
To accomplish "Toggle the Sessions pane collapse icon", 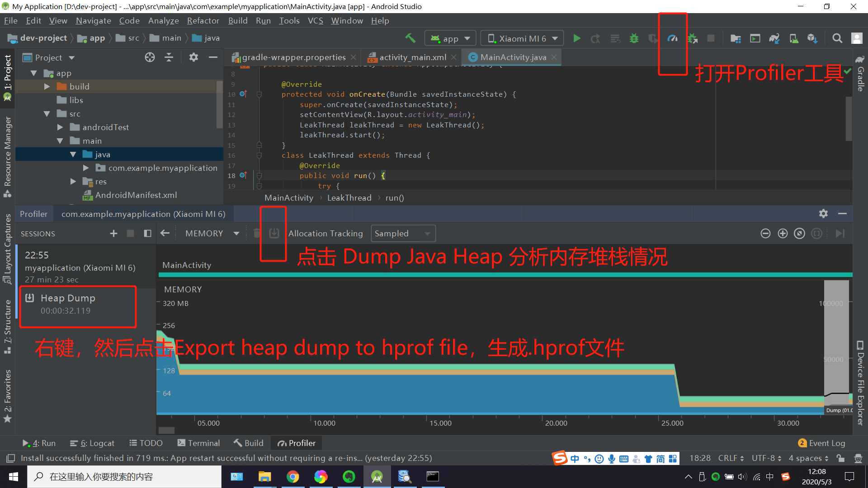I will (147, 233).
